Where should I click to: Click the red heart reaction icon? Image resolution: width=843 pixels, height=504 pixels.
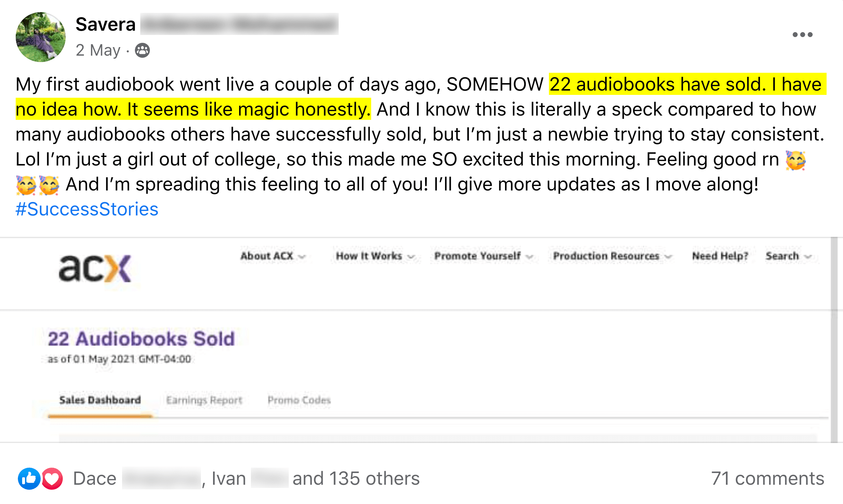pyautogui.click(x=52, y=478)
